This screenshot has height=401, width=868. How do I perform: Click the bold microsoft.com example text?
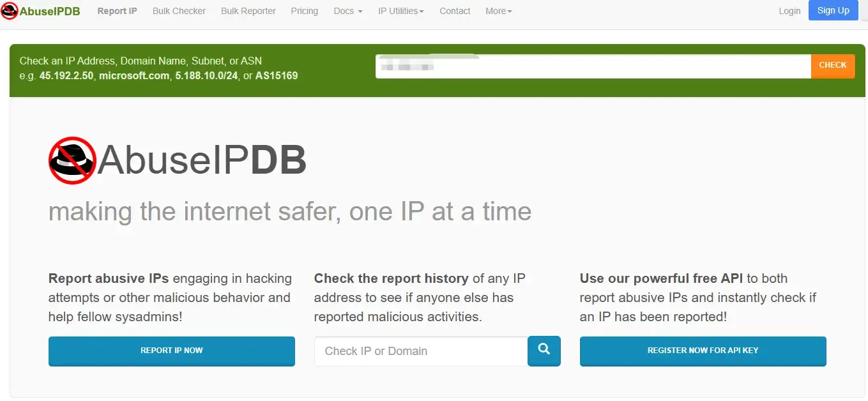pyautogui.click(x=133, y=75)
